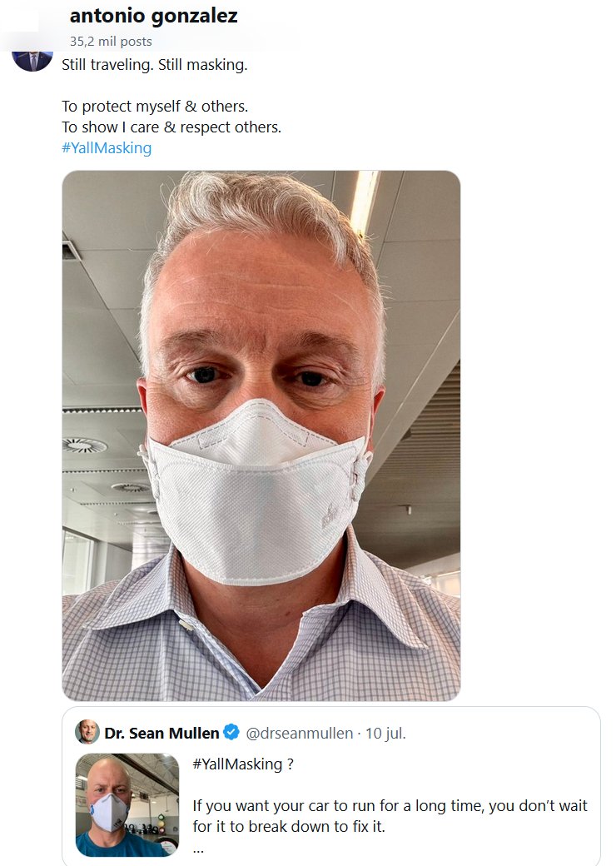
Task: Open the quoted post's masked selfie thumbnail
Action: click(127, 804)
